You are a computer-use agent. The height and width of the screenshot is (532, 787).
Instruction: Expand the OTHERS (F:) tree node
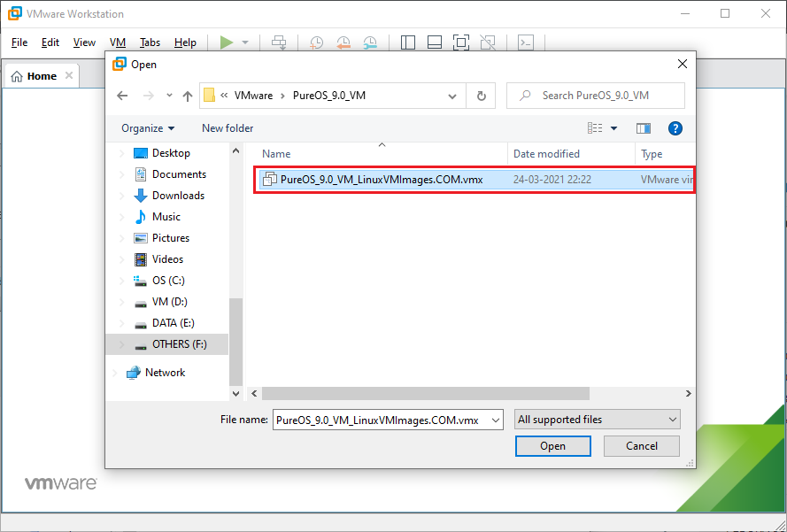coord(121,344)
